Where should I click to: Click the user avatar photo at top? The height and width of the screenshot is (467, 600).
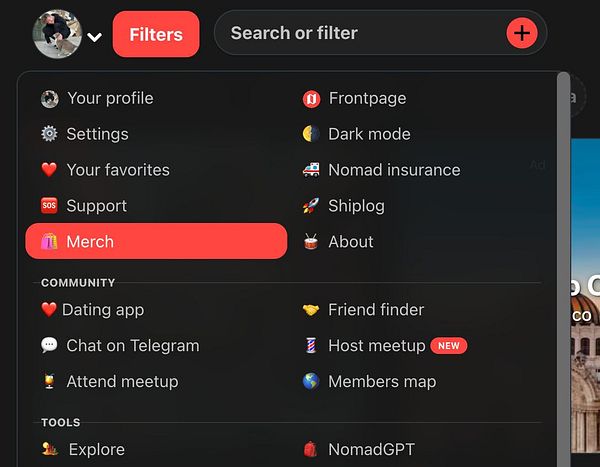pyautogui.click(x=57, y=34)
